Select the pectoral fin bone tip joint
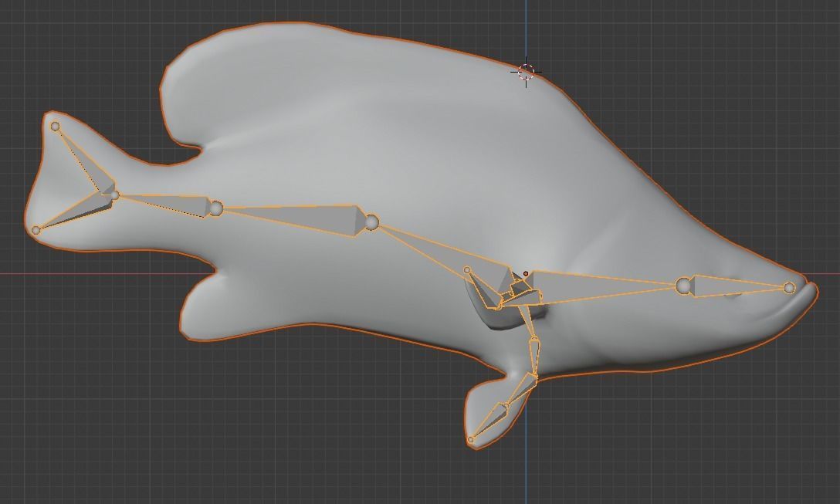Screen dimensions: 840x504 (467, 270)
